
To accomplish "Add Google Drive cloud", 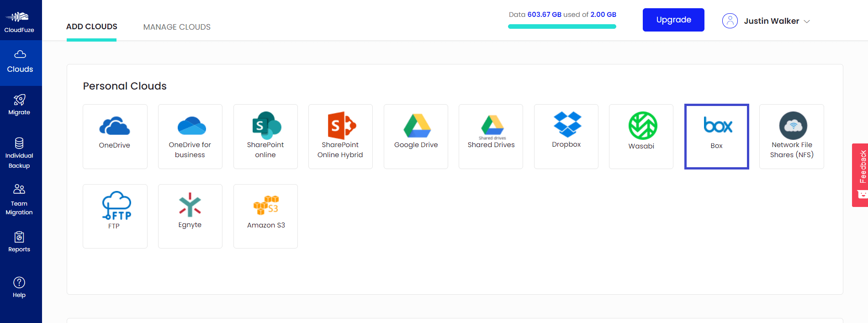I will point(416,137).
